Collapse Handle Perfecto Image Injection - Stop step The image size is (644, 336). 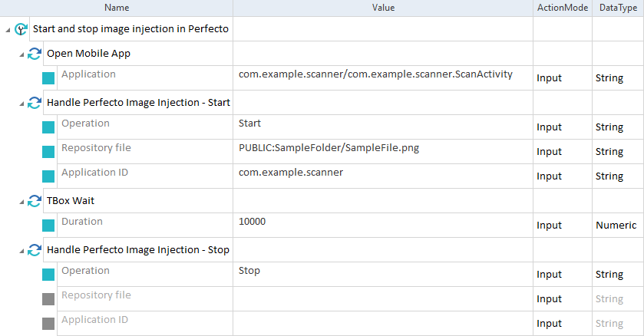(21, 251)
